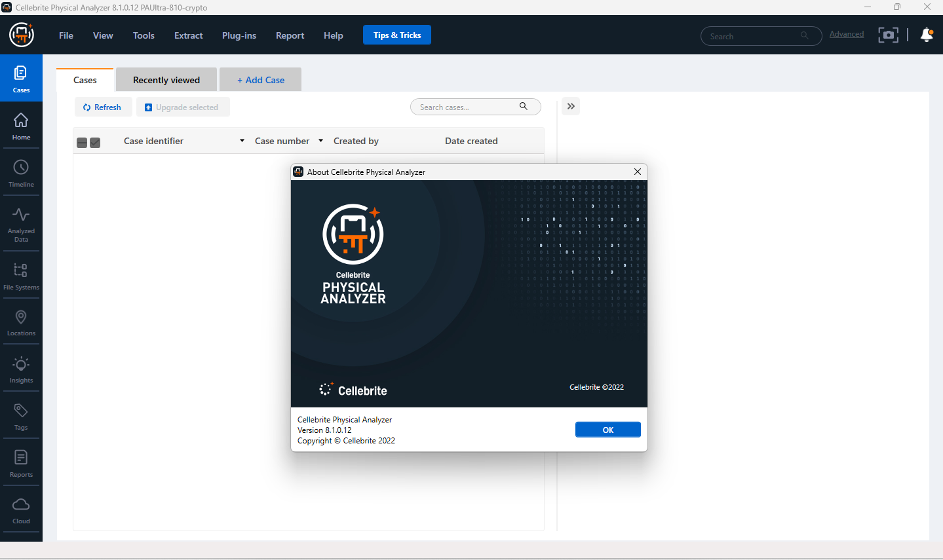Open the Plug-ins menu
This screenshot has width=943, height=560.
(x=239, y=35)
